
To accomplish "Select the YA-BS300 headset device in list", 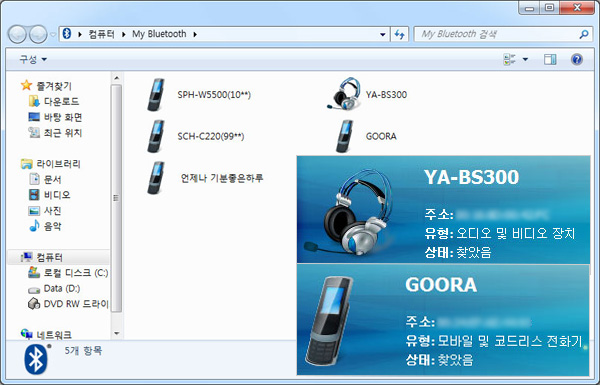I will [367, 94].
